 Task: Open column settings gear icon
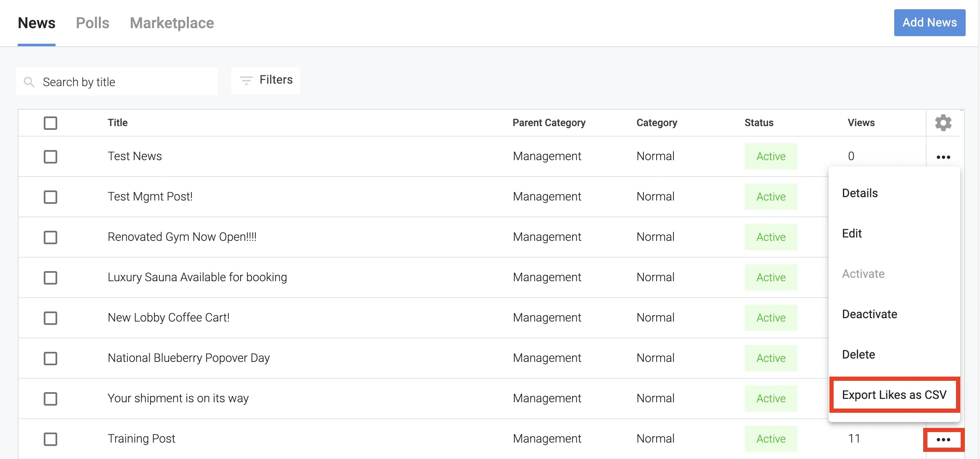pyautogui.click(x=943, y=123)
